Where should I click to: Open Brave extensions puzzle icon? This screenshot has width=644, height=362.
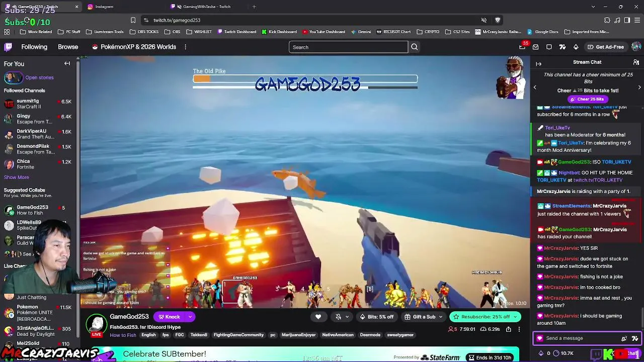pos(607,20)
